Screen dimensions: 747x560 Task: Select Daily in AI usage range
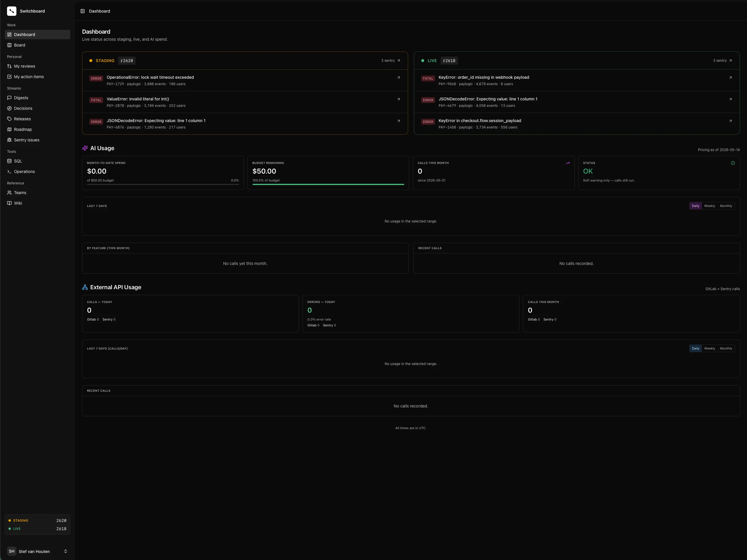(695, 206)
